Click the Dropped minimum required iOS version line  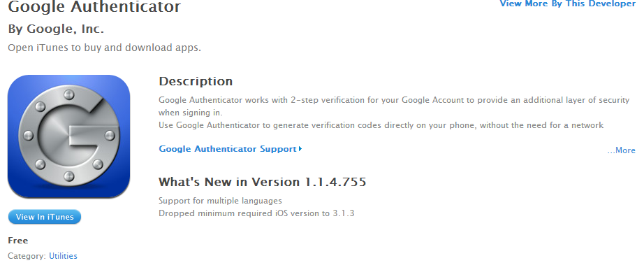tap(256, 213)
